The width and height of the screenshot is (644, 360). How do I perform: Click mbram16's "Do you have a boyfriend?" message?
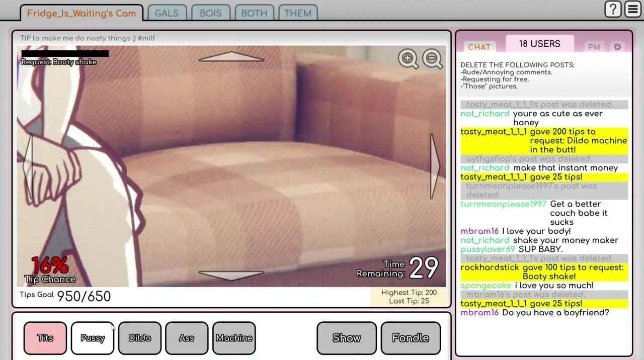pyautogui.click(x=555, y=313)
